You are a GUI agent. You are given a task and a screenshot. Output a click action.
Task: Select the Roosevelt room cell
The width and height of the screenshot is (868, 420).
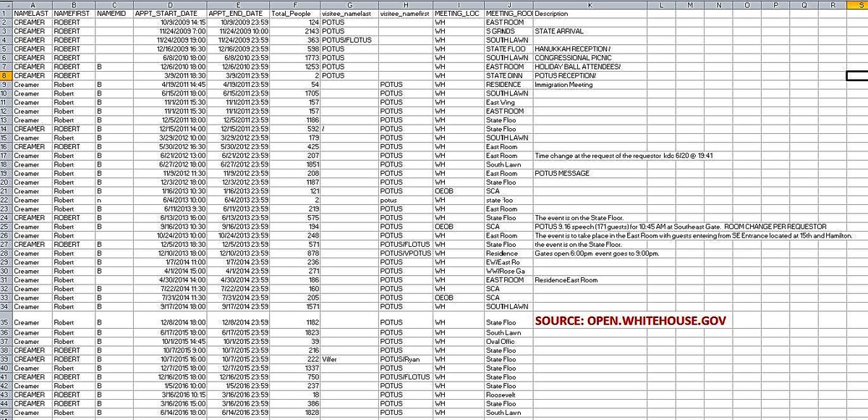509,395
